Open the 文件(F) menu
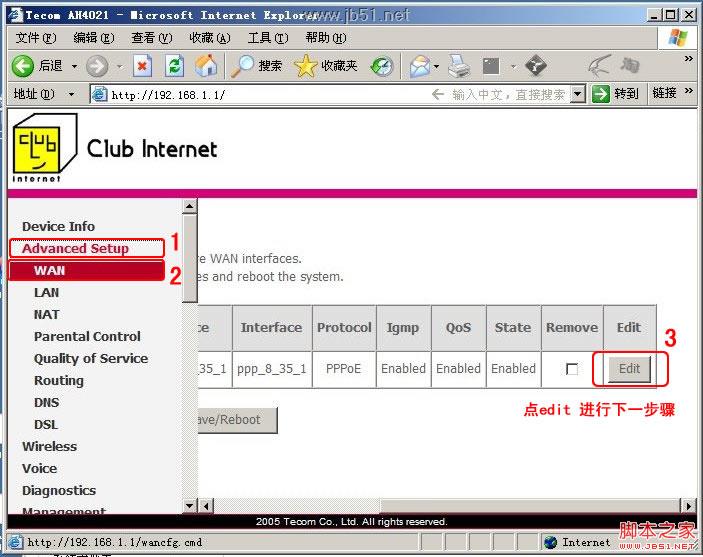The width and height of the screenshot is (703, 557). (x=36, y=38)
